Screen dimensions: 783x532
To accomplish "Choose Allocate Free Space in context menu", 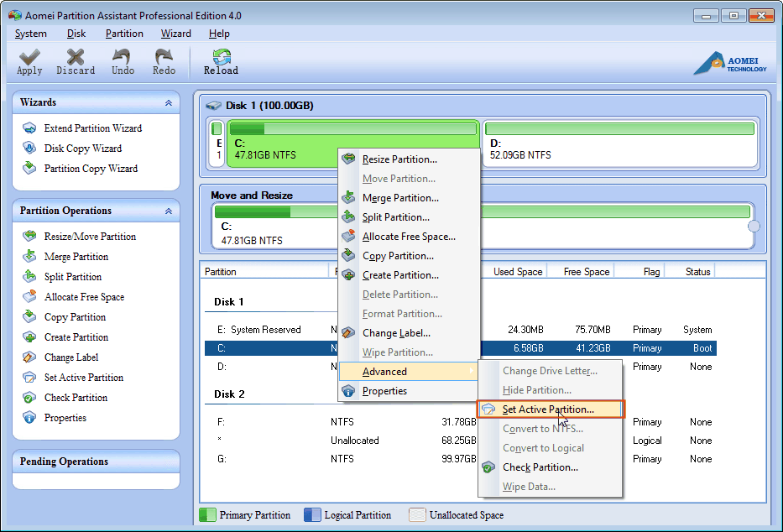I will [409, 237].
